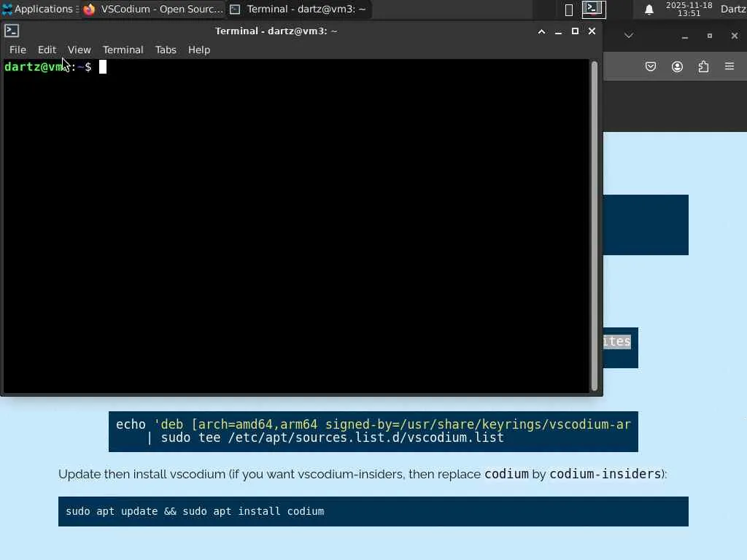Viewport: 747px width, 560px height.
Task: Click the Firefox icon in taskbar
Action: pyautogui.click(x=89, y=9)
